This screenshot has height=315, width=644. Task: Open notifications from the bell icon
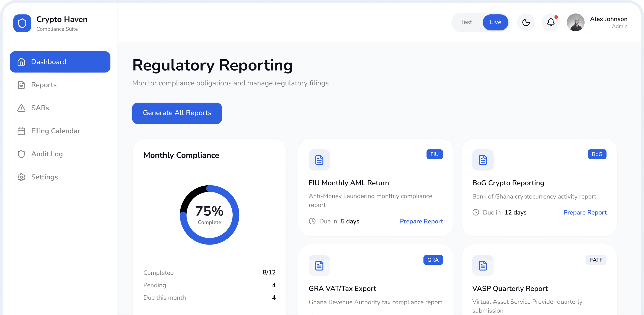click(x=550, y=22)
